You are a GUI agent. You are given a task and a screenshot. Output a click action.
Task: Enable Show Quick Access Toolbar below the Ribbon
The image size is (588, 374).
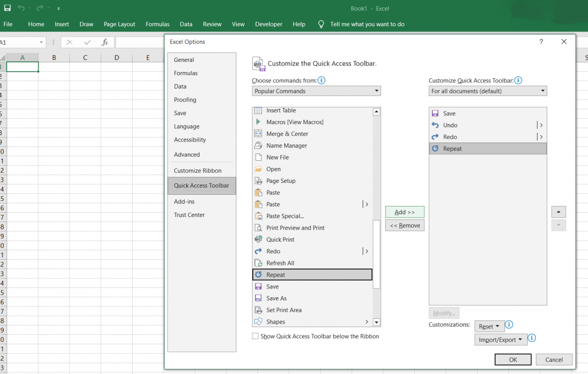coord(255,336)
